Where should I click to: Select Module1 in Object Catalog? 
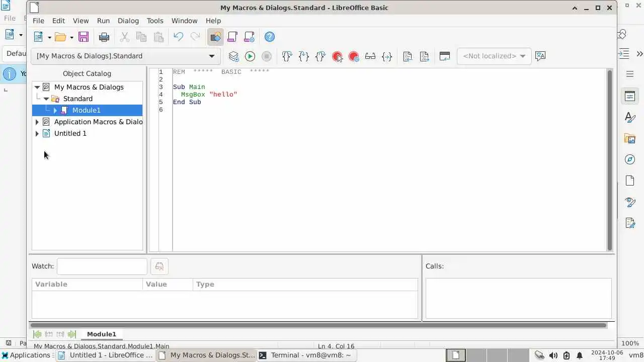[x=87, y=110]
